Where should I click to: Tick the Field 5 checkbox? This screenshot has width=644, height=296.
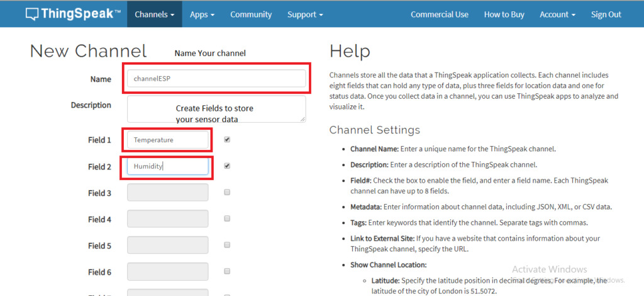(x=227, y=246)
